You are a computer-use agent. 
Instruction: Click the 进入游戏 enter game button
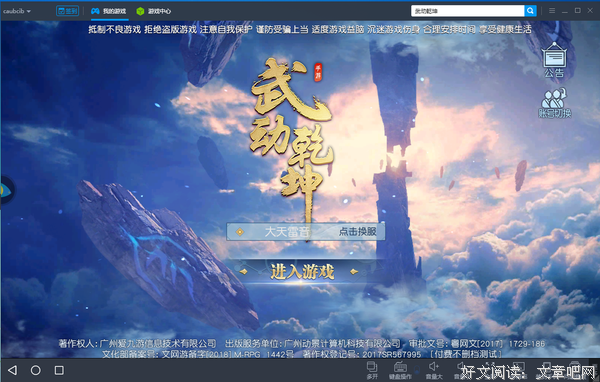point(302,272)
